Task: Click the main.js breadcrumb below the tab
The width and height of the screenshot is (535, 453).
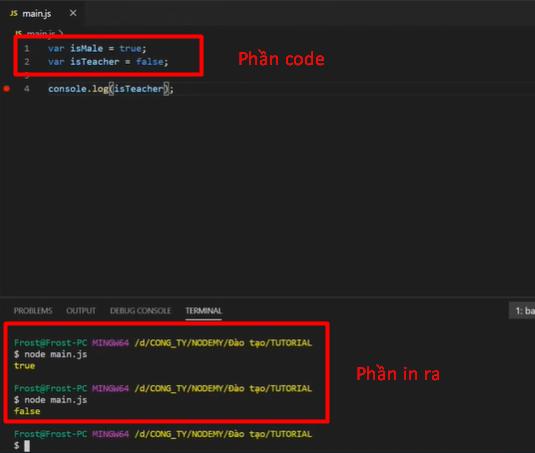Action: click(40, 33)
